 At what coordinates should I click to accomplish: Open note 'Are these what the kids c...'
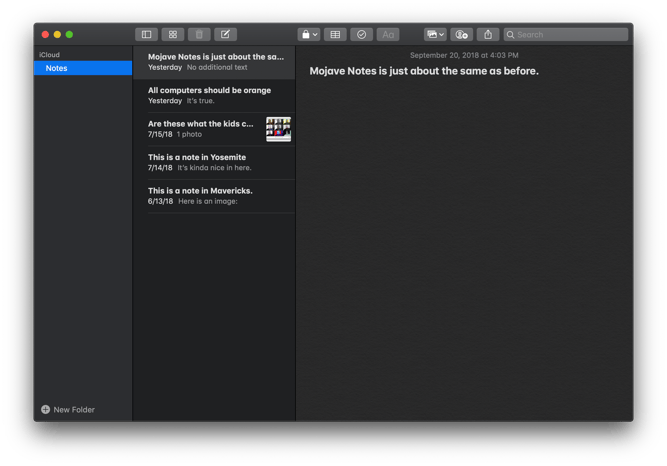(214, 129)
